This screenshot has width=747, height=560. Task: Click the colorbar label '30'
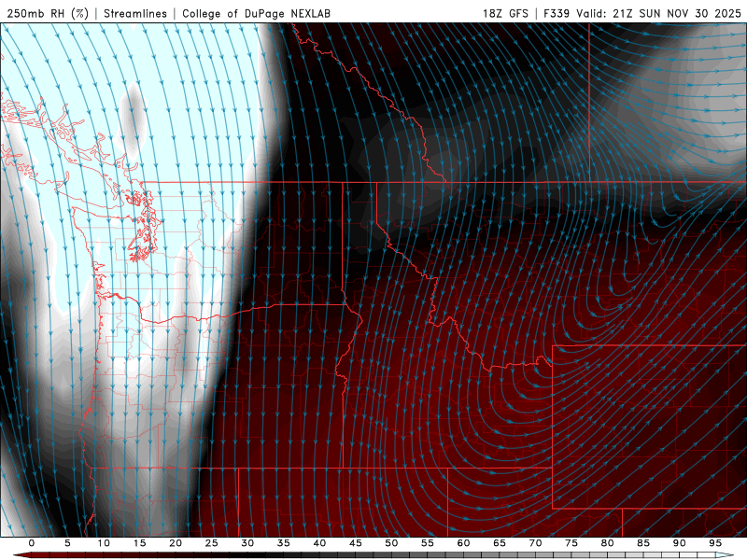[247, 543]
